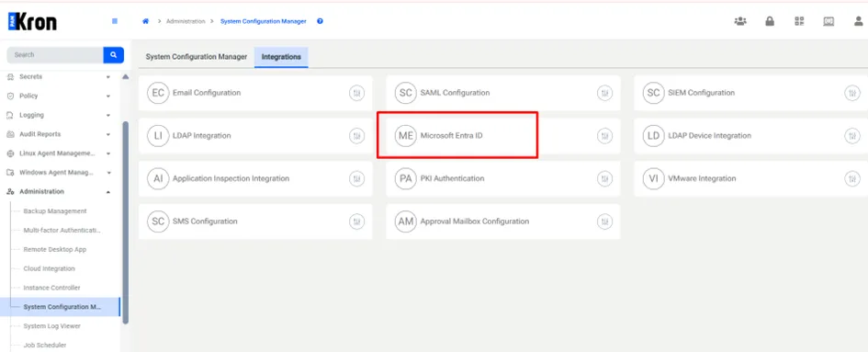Open Microsoft Entra ID settings sliders icon
The image size is (868, 352).
(x=604, y=136)
